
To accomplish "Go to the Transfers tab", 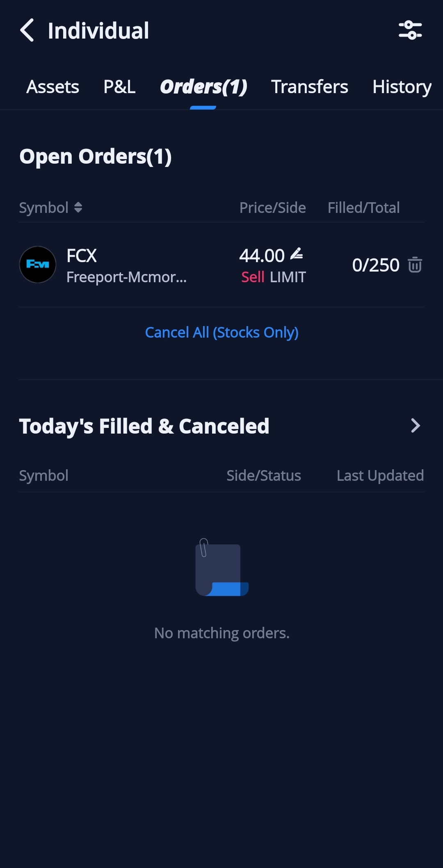I will (x=310, y=87).
